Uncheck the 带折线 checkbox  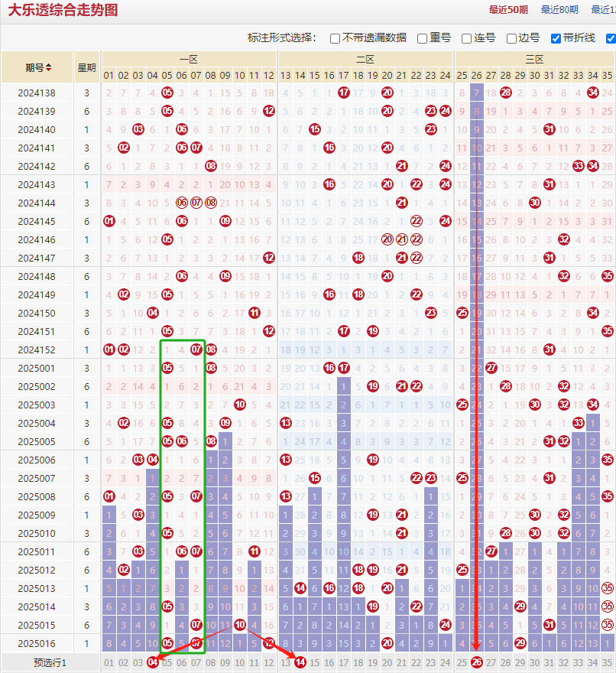[556, 38]
